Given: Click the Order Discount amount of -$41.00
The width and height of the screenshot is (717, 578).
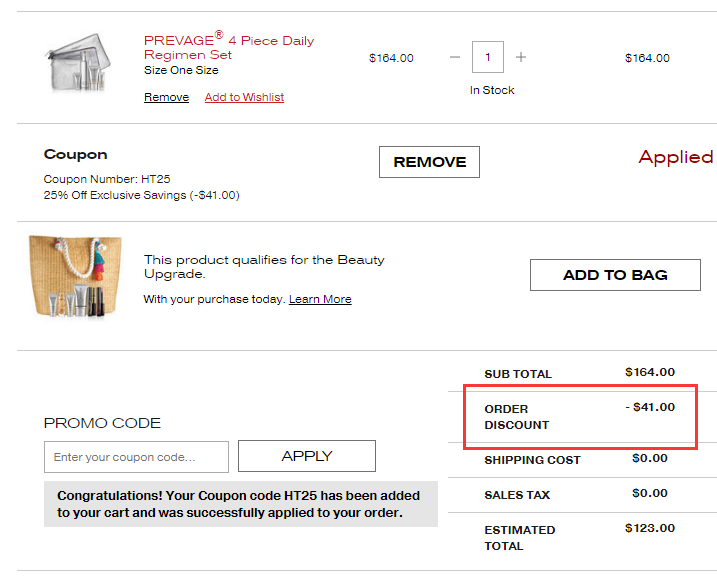Looking at the screenshot, I should coord(651,407).
